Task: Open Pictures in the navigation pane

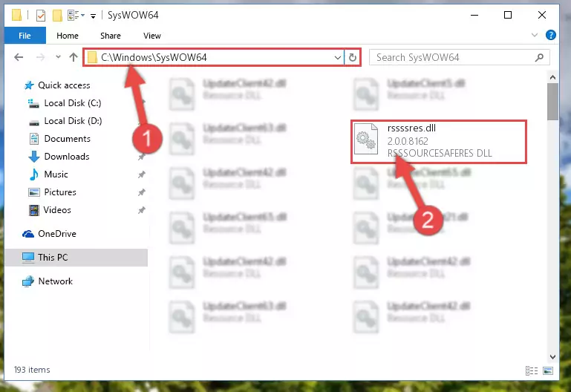Action: pyautogui.click(x=60, y=192)
